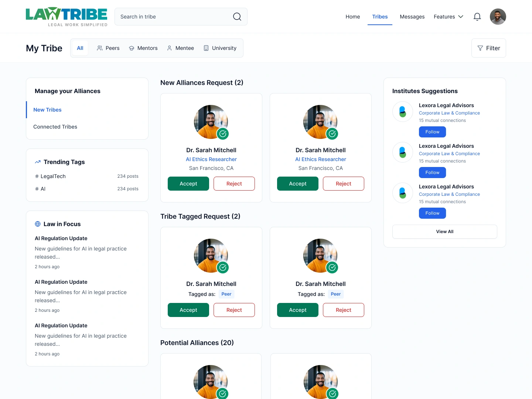The height and width of the screenshot is (399, 532).
Task: Open notifications bell icon
Action: pos(477,17)
